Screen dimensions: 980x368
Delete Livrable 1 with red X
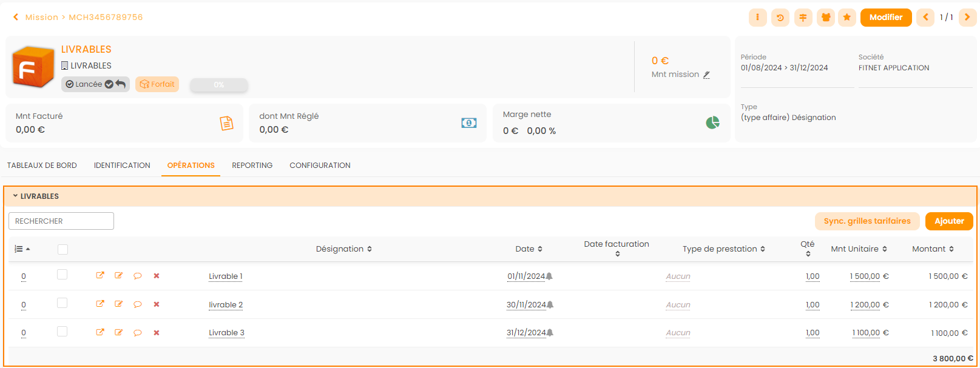pos(157,276)
